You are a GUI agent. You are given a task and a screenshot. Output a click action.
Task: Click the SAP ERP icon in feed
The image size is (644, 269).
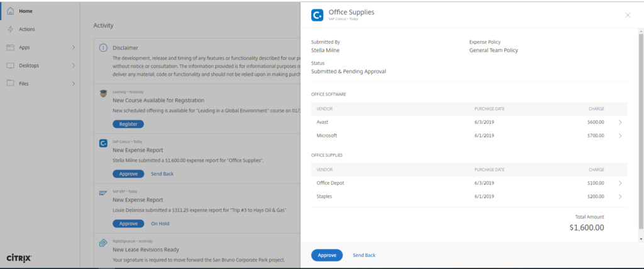point(103,193)
